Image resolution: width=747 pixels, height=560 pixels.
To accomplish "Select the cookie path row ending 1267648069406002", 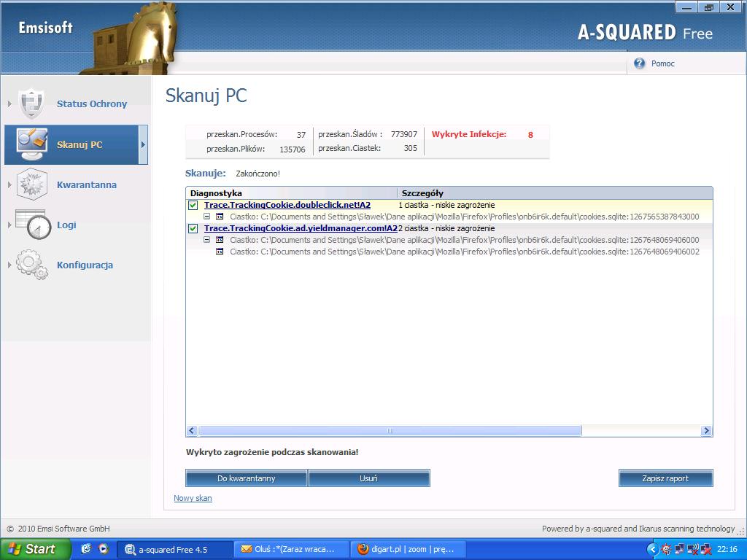I will [x=465, y=252].
